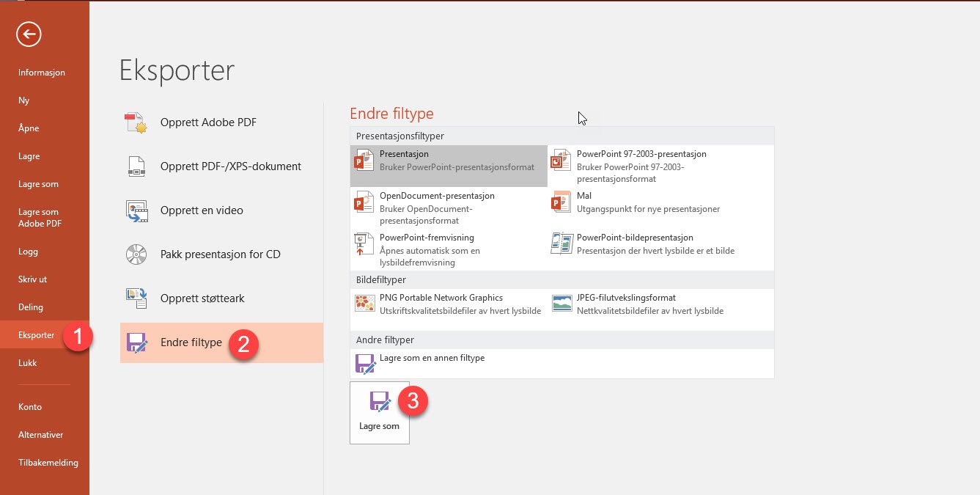Screen dimensions: 980x495
Task: Open Alternativer in the sidebar
Action: pos(41,435)
